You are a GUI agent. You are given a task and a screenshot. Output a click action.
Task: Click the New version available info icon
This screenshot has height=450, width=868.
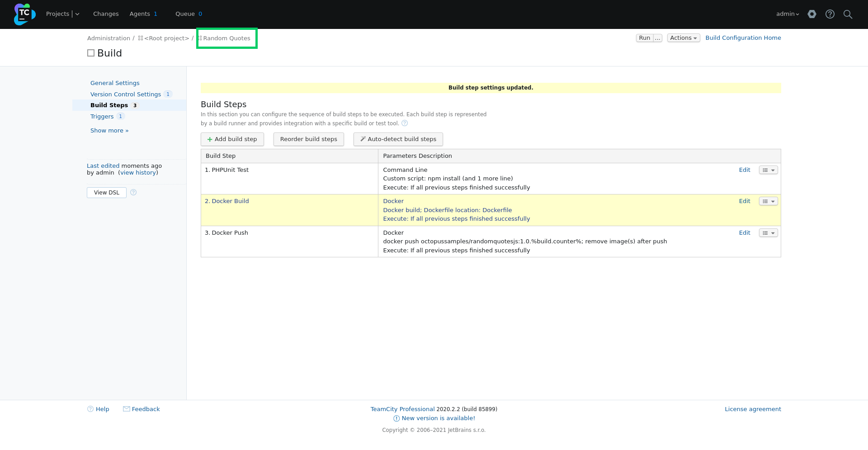pos(396,418)
